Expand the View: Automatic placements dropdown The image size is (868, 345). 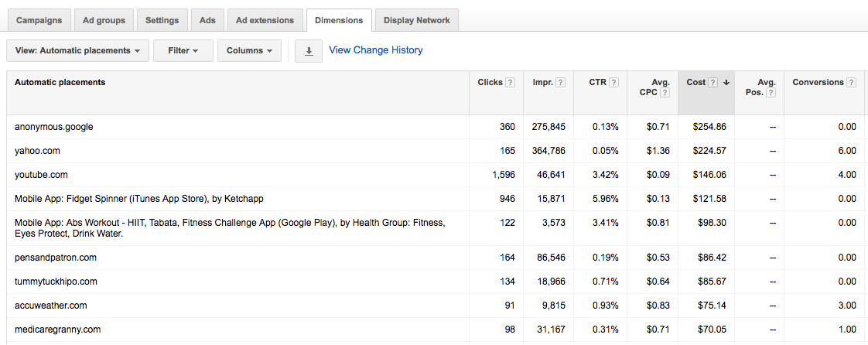pyautogui.click(x=77, y=51)
